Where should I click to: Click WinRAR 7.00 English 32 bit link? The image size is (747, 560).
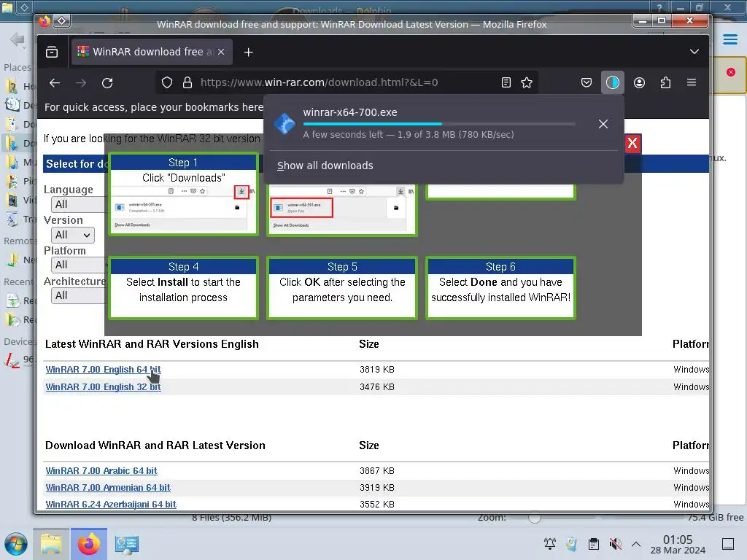(104, 387)
